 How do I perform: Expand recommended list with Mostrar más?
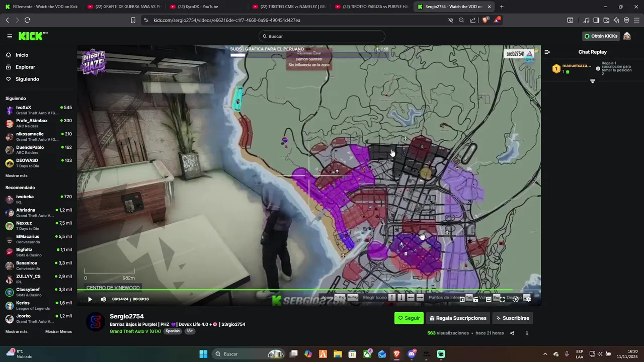tap(17, 331)
